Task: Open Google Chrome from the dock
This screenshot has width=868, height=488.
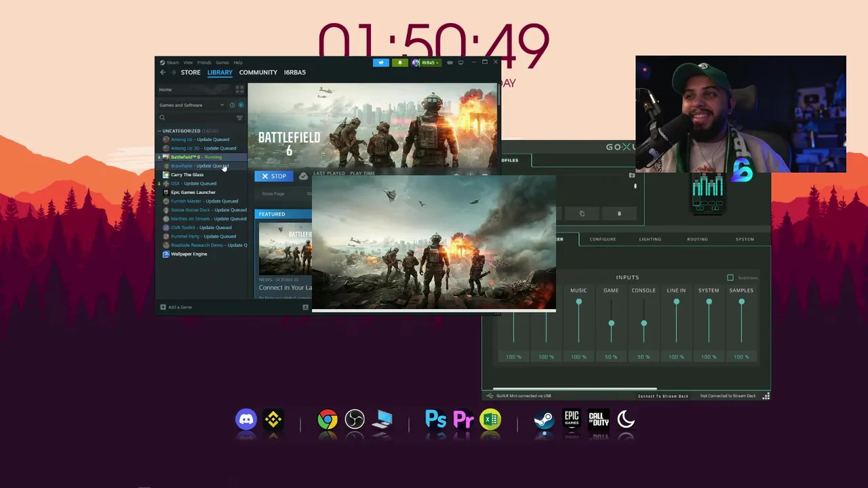Action: [328, 420]
